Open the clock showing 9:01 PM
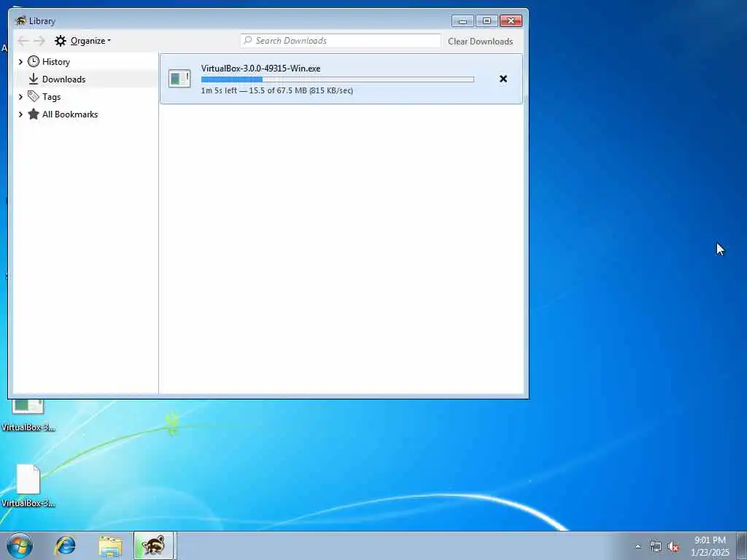 coord(710,546)
